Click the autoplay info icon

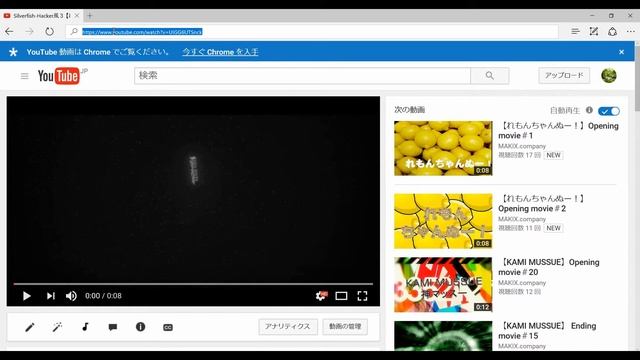coord(589,110)
